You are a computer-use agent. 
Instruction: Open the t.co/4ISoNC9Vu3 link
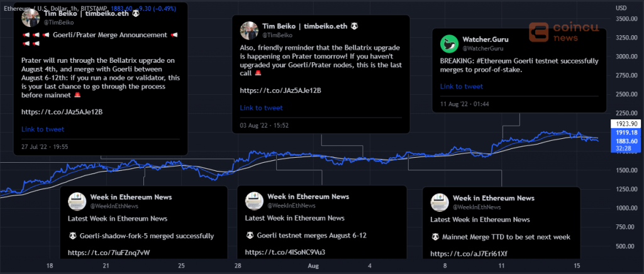[286, 252]
